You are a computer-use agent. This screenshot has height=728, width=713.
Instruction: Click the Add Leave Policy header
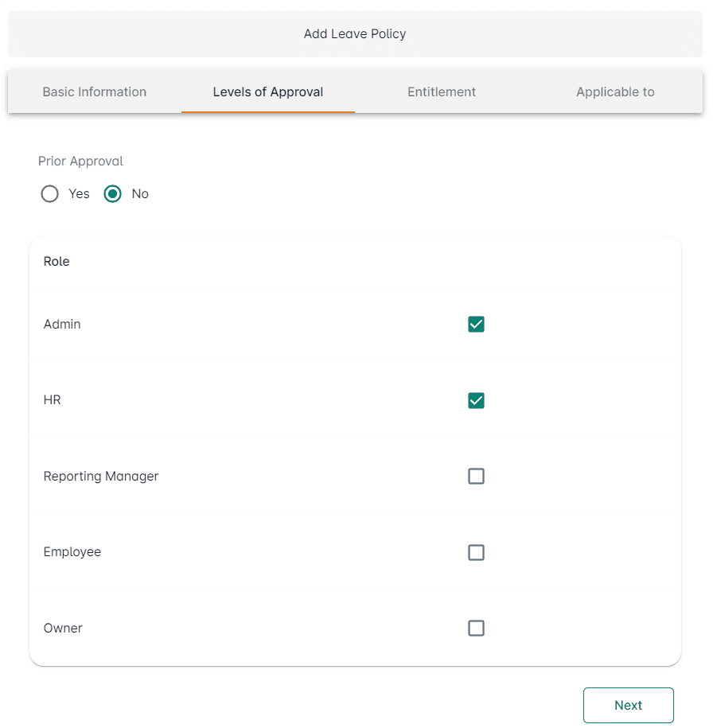355,33
